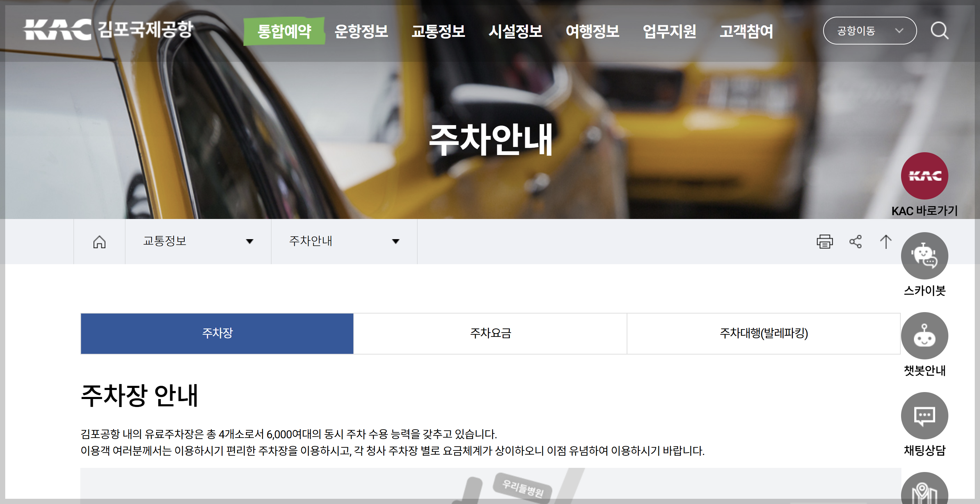Click the search magnifier icon
980x504 pixels.
(x=939, y=31)
